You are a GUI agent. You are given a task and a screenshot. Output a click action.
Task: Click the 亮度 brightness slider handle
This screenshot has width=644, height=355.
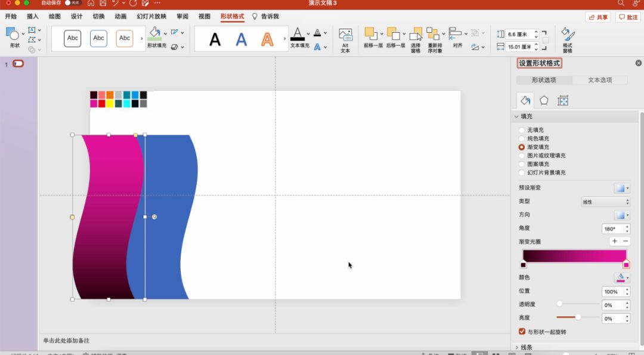(578, 317)
